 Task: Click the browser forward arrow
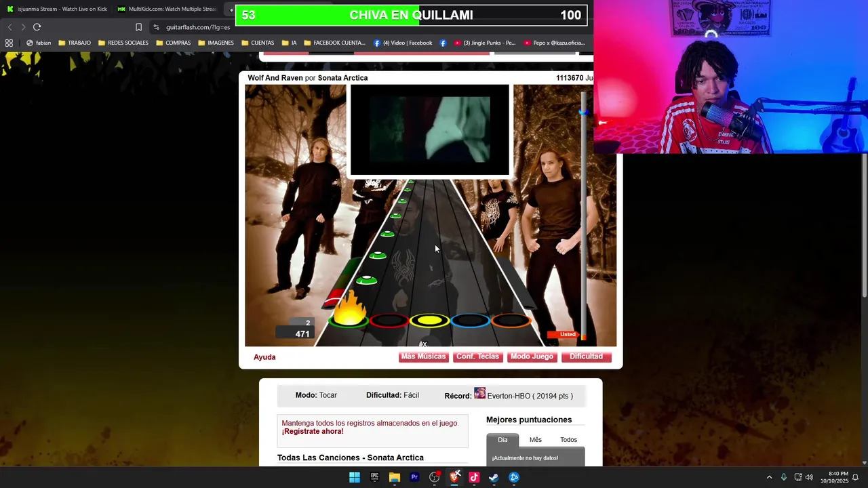point(23,27)
